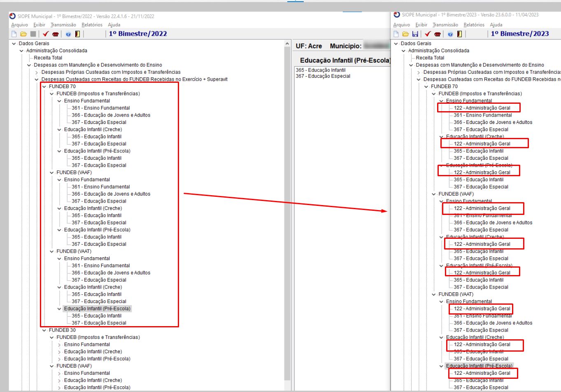Collapse Dados Gerais chevron in 2023 window

tap(396, 43)
